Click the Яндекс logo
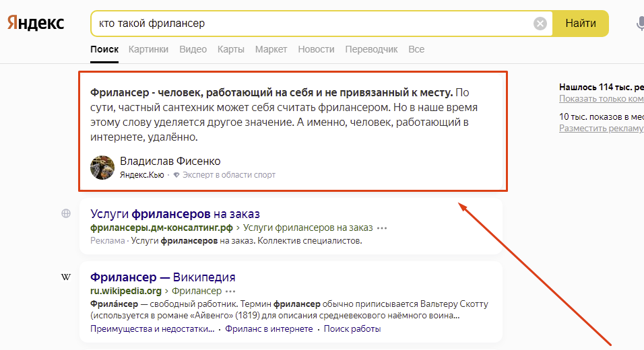This screenshot has height=350, width=644. click(x=36, y=23)
